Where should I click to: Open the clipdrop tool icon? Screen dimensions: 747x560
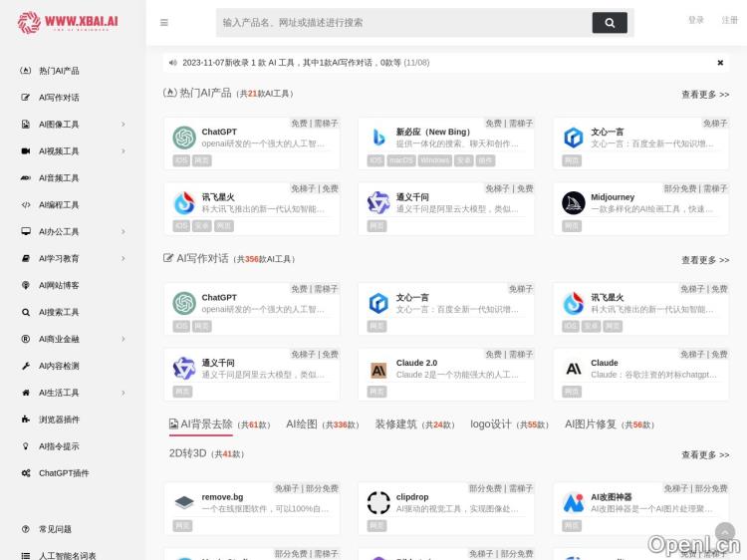378,502
